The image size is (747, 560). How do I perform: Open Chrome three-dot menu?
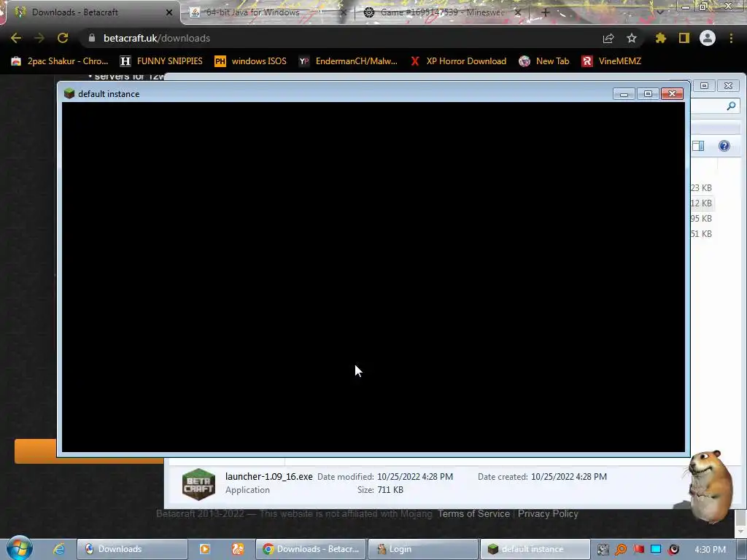(731, 38)
